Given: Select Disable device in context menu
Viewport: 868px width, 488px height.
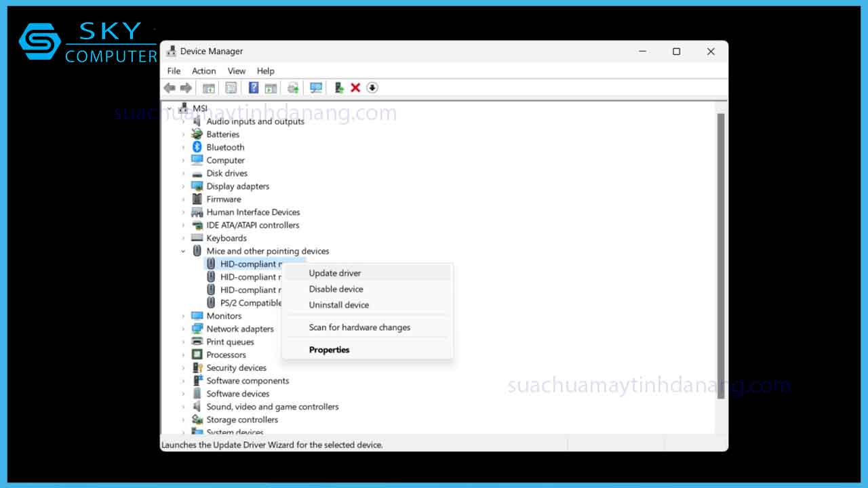Looking at the screenshot, I should point(336,289).
